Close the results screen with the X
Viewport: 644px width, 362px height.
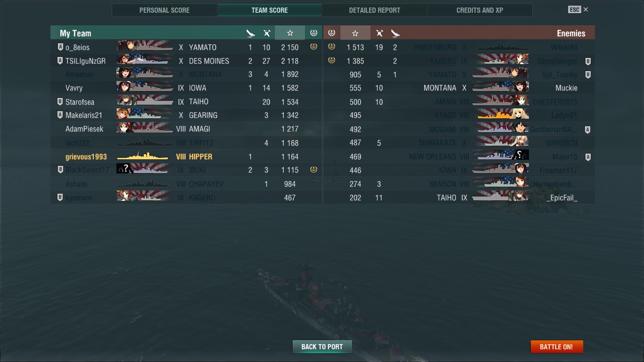[586, 9]
